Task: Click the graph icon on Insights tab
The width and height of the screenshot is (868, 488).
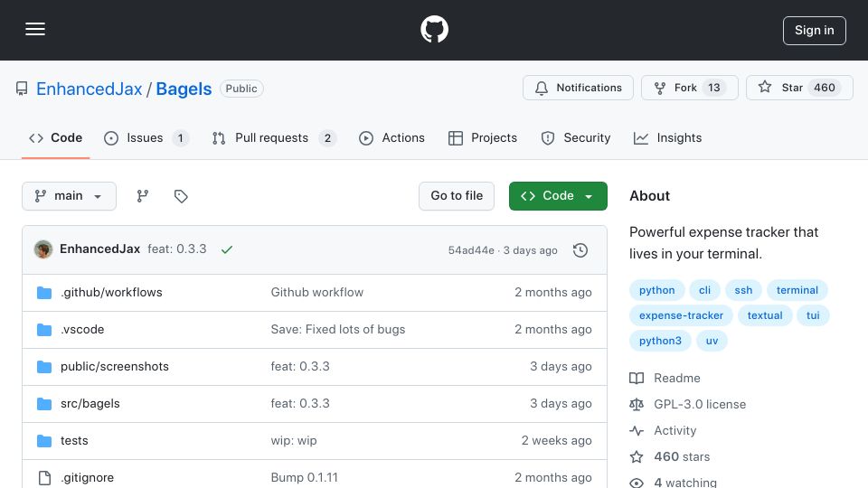Action: (x=641, y=138)
